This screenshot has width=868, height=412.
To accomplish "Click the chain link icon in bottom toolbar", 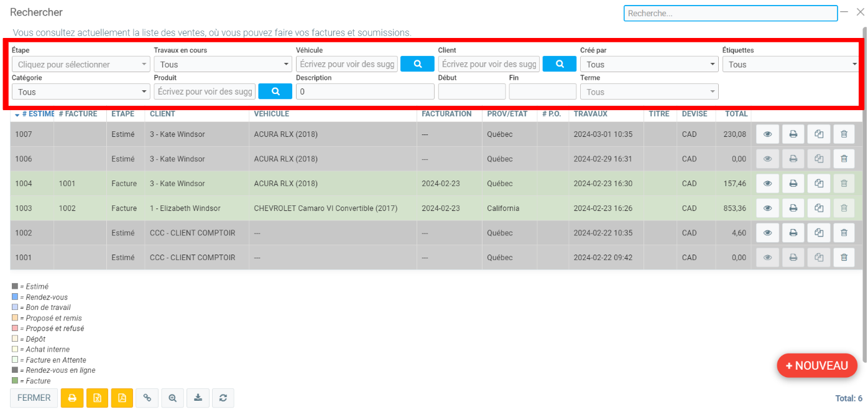I will click(x=147, y=398).
